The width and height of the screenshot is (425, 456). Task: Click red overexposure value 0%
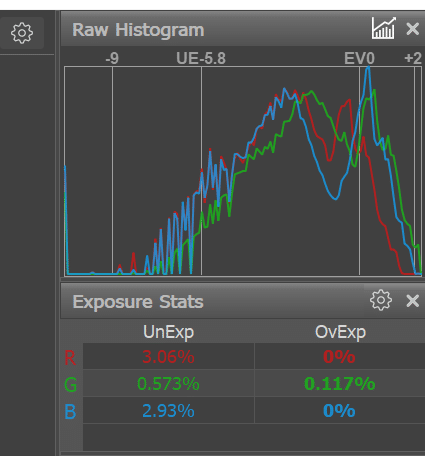click(339, 357)
